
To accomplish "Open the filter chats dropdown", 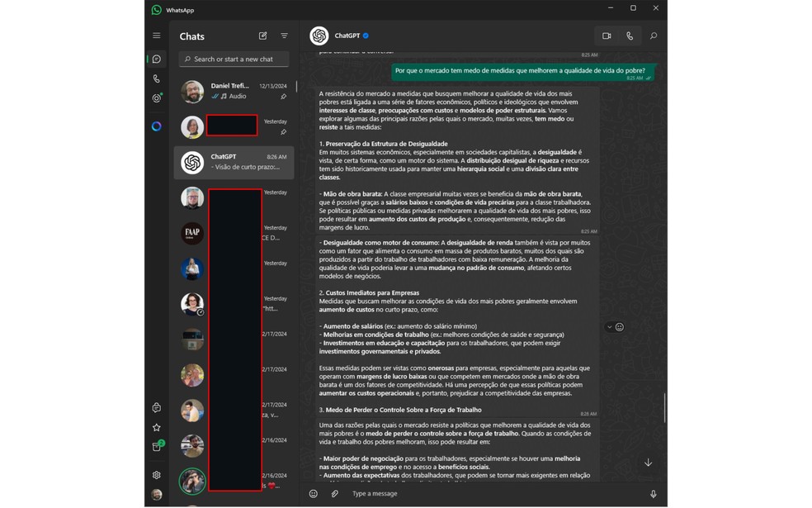I will click(284, 36).
